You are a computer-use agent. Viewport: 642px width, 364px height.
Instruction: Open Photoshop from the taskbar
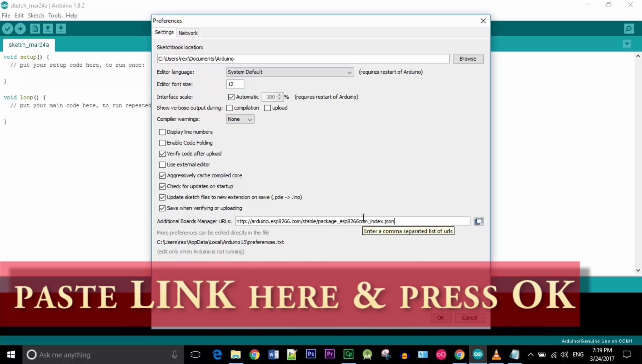(x=311, y=354)
